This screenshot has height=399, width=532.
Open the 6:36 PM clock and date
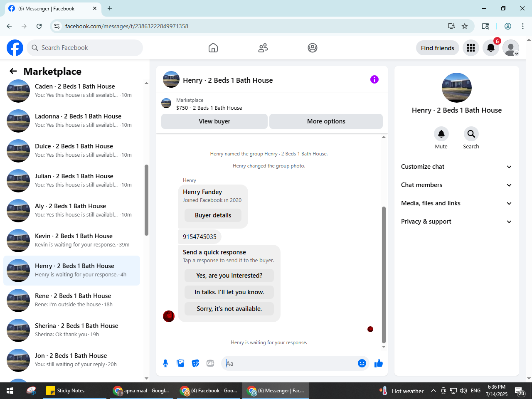pyautogui.click(x=497, y=391)
